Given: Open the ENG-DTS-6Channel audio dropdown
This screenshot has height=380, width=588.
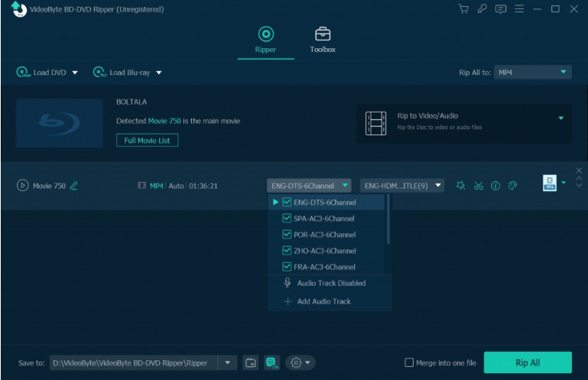Looking at the screenshot, I should 309,185.
